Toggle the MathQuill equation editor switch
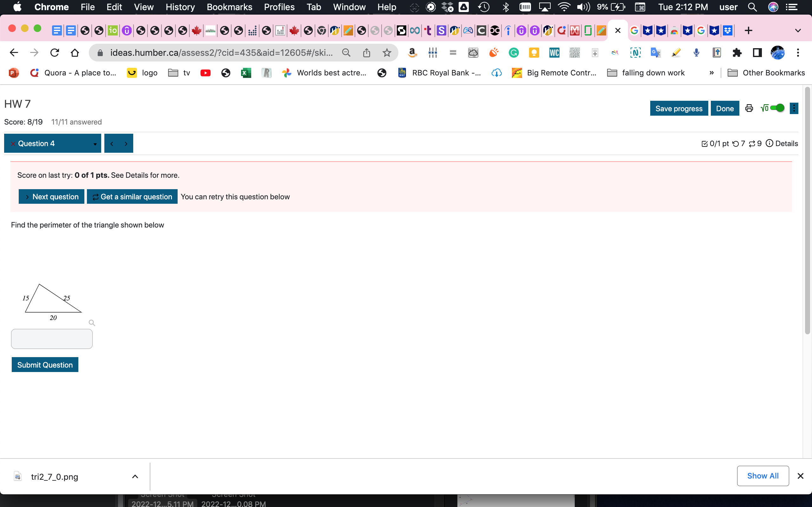This screenshot has height=507, width=812. (x=776, y=108)
